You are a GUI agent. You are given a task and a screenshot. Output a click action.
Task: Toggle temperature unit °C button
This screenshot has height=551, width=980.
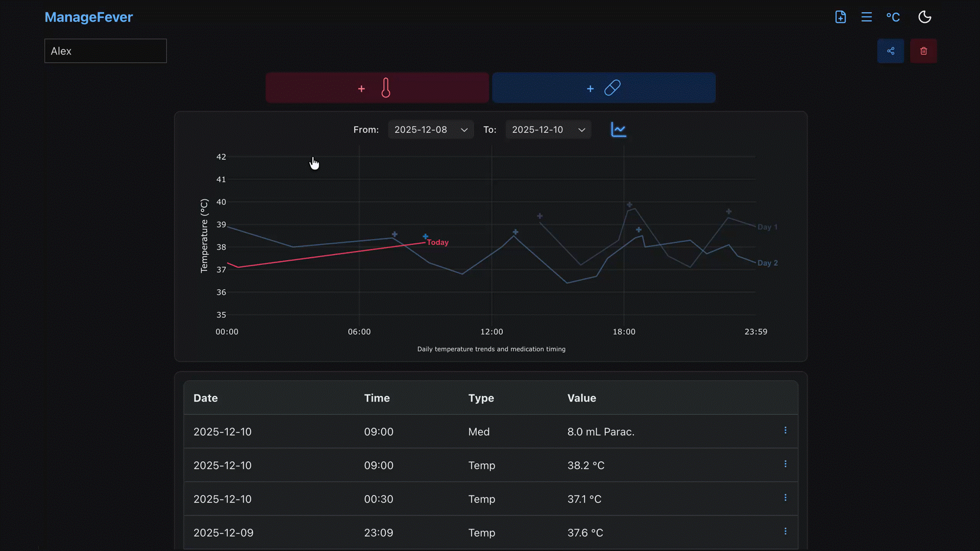coord(893,17)
